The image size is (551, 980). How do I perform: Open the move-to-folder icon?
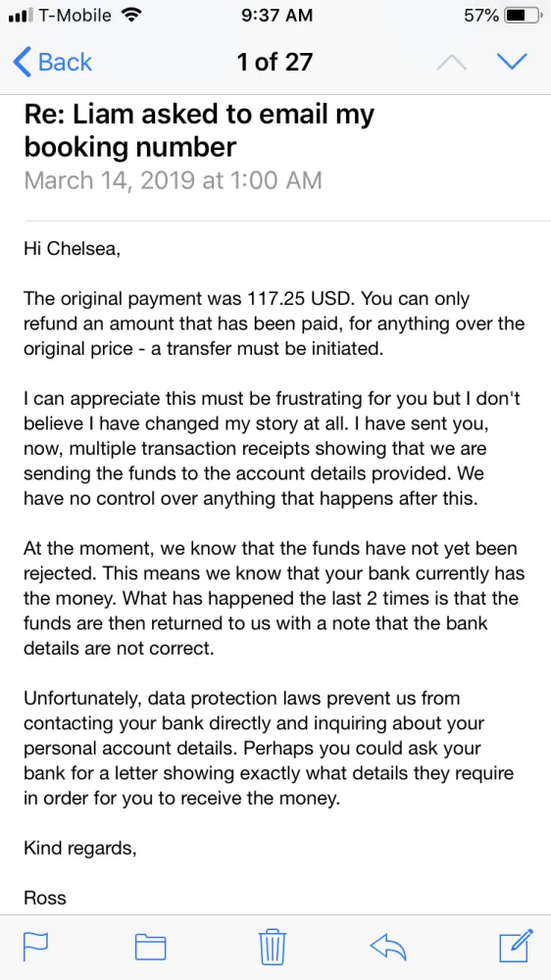[x=151, y=947]
